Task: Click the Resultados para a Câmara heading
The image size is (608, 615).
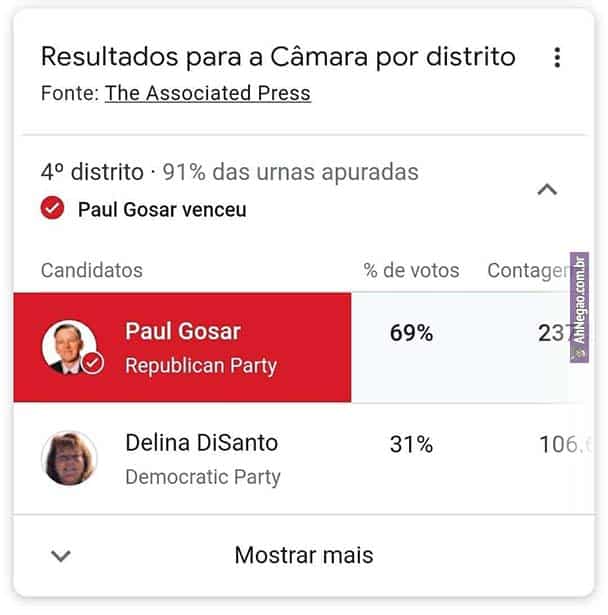Action: (278, 57)
